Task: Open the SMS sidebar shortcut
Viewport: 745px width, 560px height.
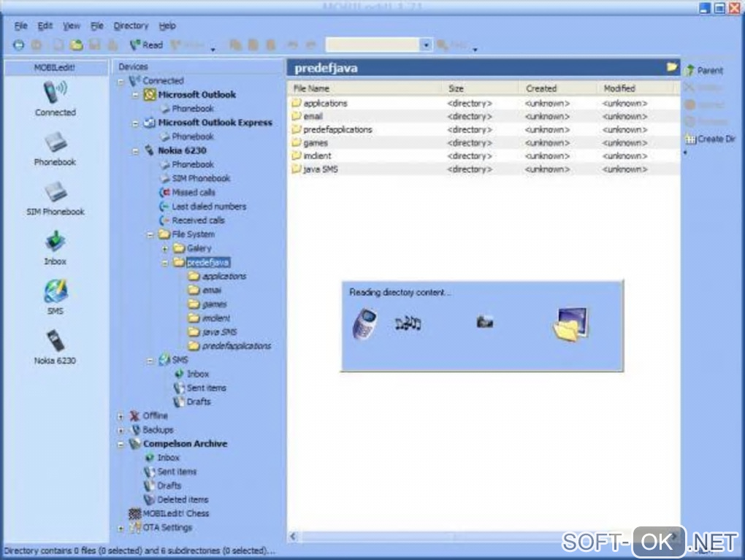Action: pos(55,297)
